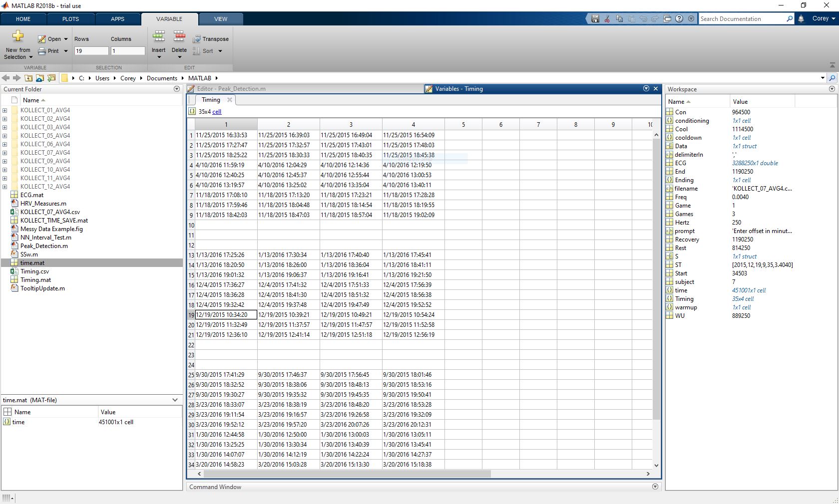Open the Sort dropdown menu
The width and height of the screenshot is (839, 504).
pos(220,51)
